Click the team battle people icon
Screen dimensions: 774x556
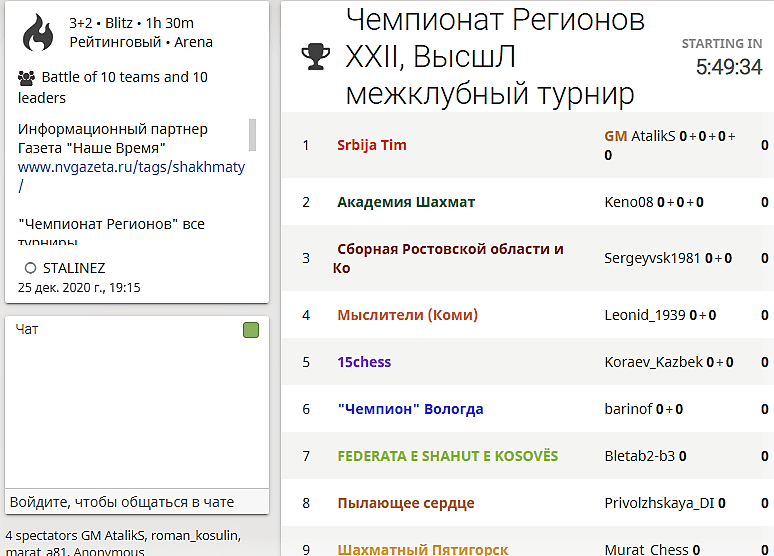(27, 77)
